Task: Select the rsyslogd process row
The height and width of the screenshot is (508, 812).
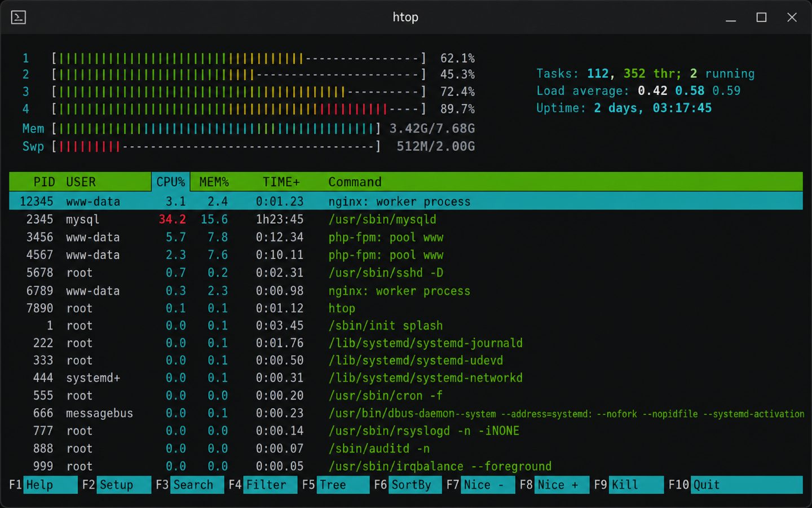Action: pos(406,431)
